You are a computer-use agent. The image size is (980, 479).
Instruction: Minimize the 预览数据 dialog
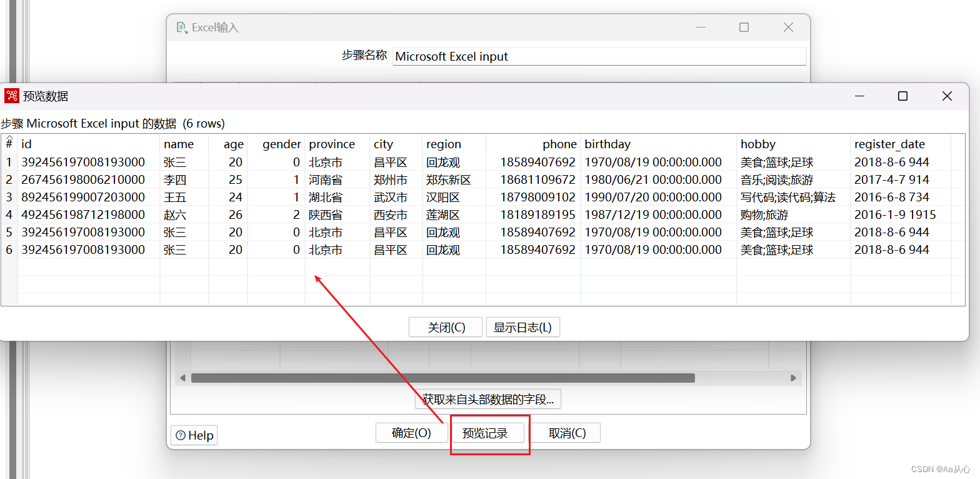tap(860, 96)
